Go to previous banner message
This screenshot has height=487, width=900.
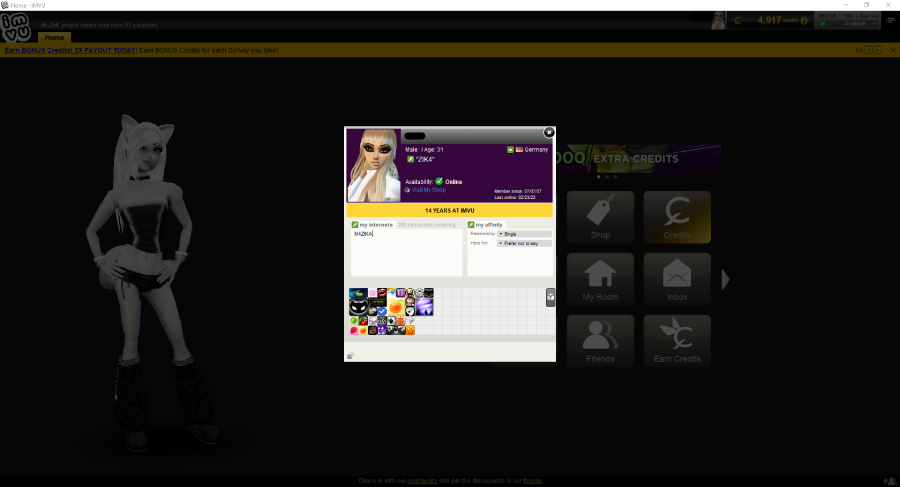pyautogui.click(x=868, y=50)
